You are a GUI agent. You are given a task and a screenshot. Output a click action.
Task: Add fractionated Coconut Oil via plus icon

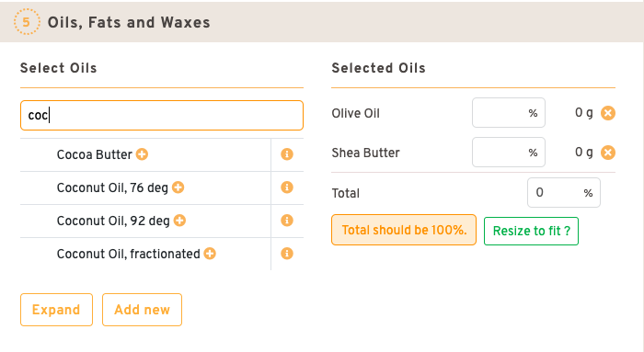[x=210, y=254]
